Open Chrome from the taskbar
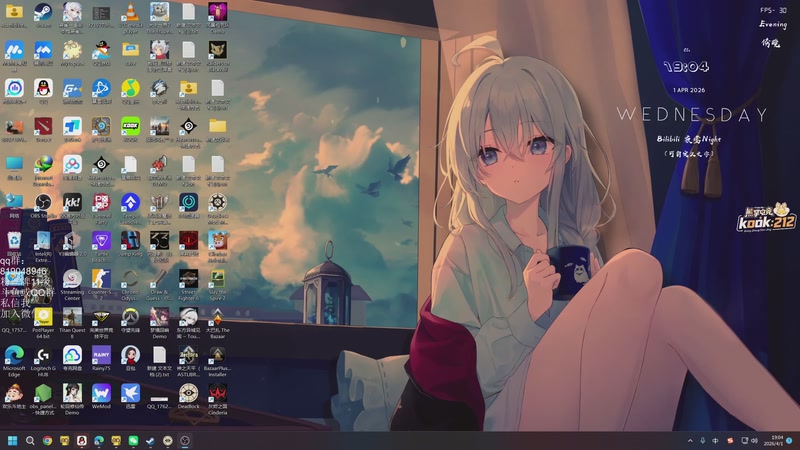 point(47,440)
